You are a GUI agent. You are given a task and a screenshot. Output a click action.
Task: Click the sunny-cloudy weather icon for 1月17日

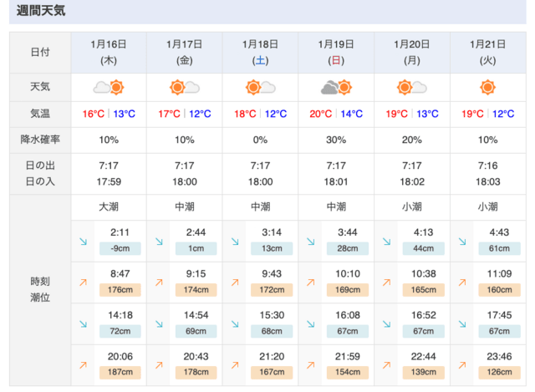pos(185,87)
